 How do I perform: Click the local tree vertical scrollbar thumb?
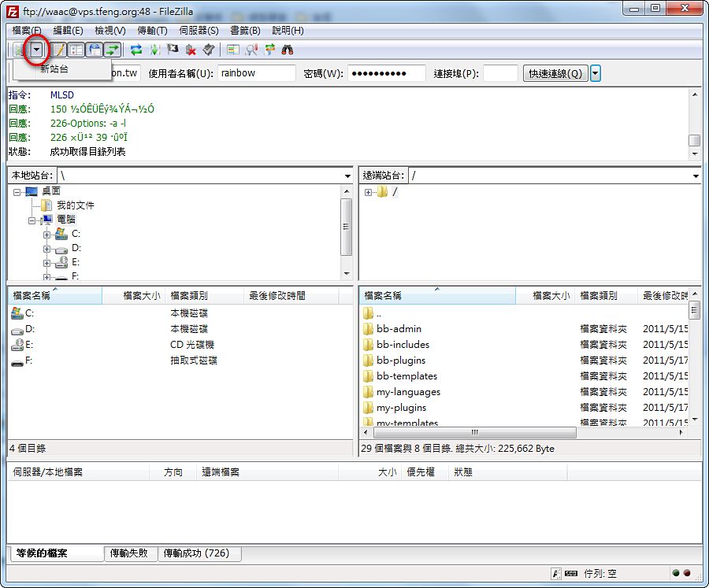point(347,227)
